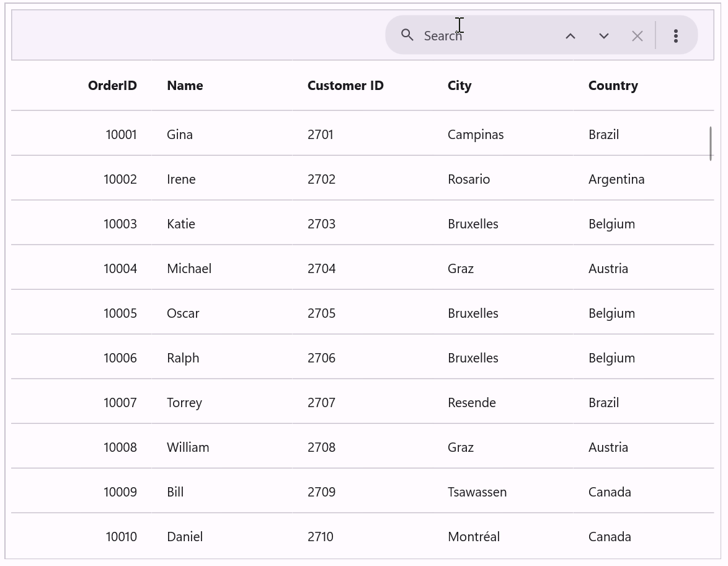Click the name cell Katie
The image size is (728, 566).
click(181, 224)
